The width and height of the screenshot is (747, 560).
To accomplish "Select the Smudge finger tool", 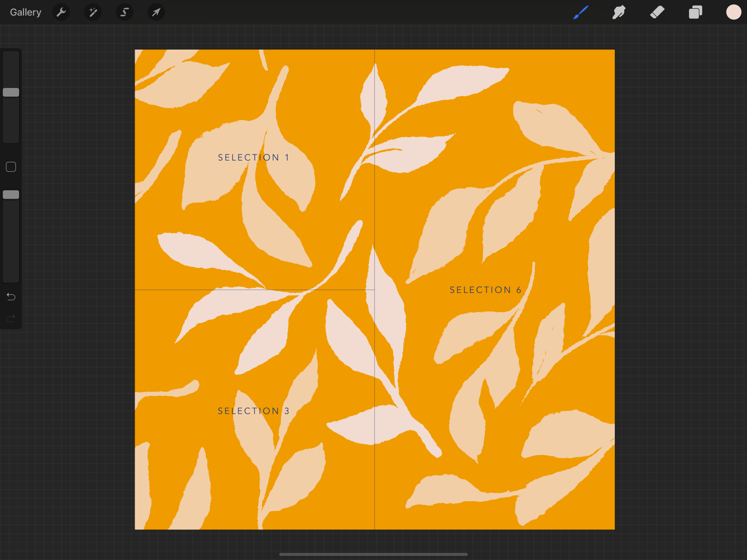I will (x=619, y=13).
